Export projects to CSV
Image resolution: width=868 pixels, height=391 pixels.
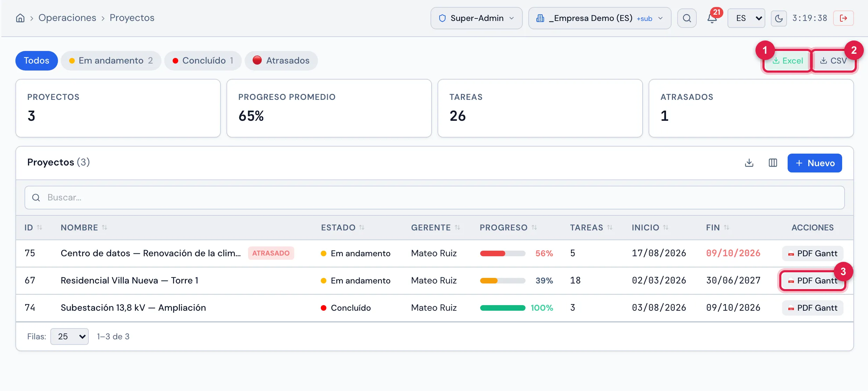coord(833,61)
